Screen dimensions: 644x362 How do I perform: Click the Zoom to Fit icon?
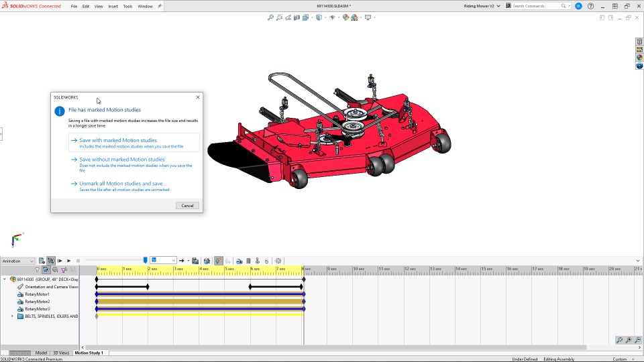(x=270, y=17)
